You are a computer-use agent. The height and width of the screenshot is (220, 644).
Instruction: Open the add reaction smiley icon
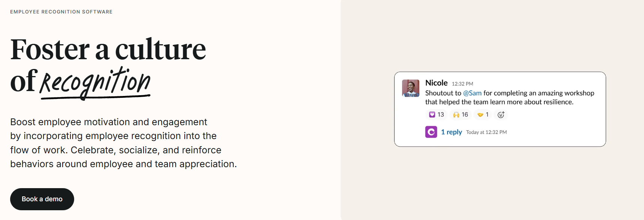(501, 115)
